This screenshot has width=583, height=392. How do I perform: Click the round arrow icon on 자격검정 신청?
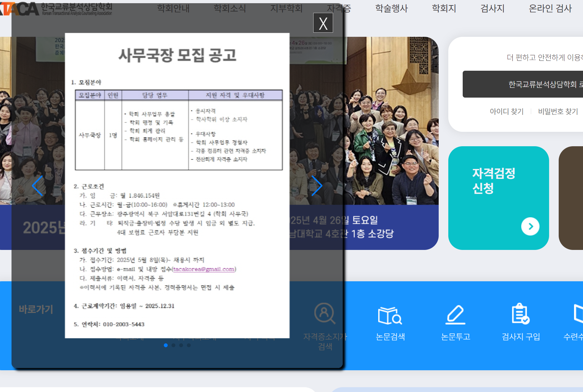(x=530, y=227)
